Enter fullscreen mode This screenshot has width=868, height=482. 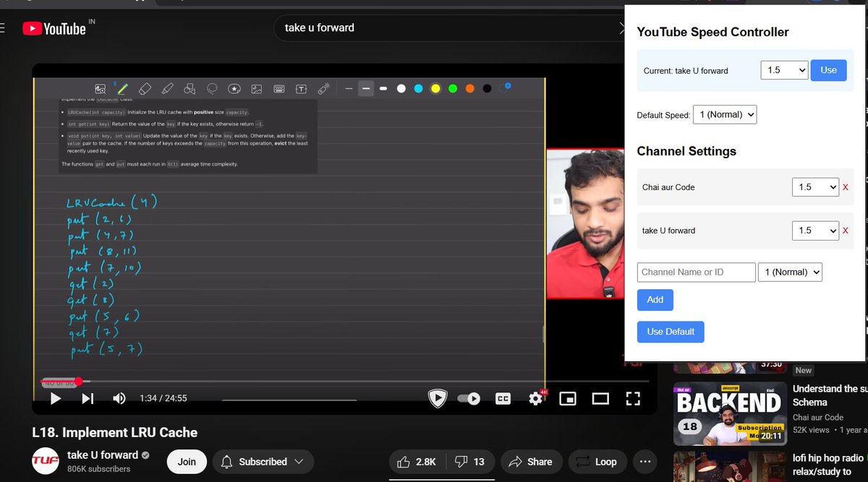[633, 398]
